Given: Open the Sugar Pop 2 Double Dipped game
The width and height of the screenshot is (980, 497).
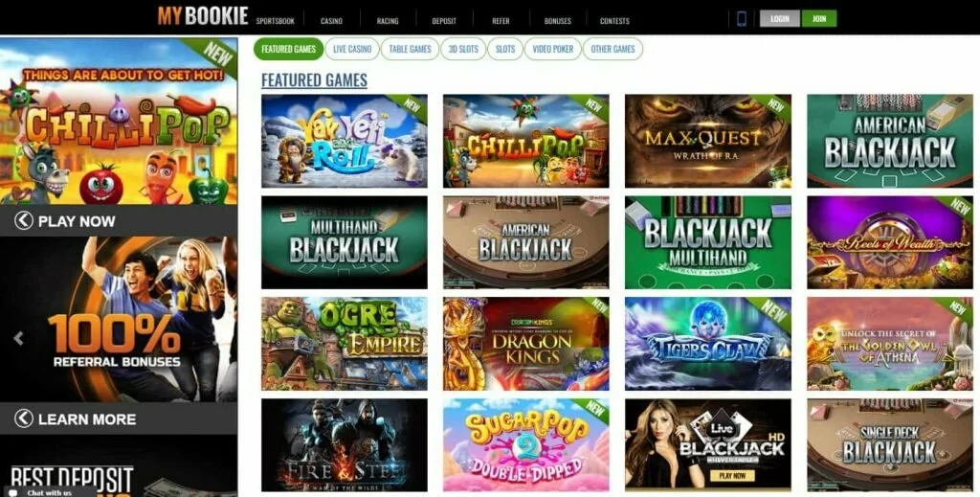Looking at the screenshot, I should pos(526,445).
